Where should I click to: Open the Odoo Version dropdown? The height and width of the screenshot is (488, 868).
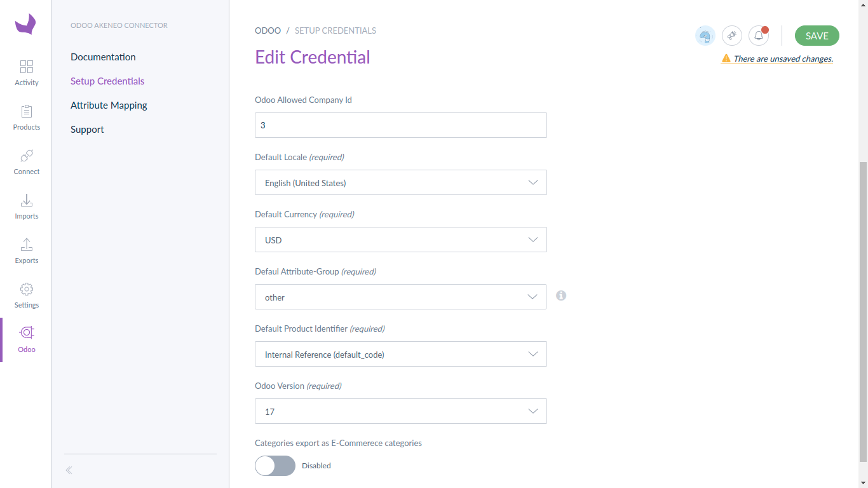(400, 411)
